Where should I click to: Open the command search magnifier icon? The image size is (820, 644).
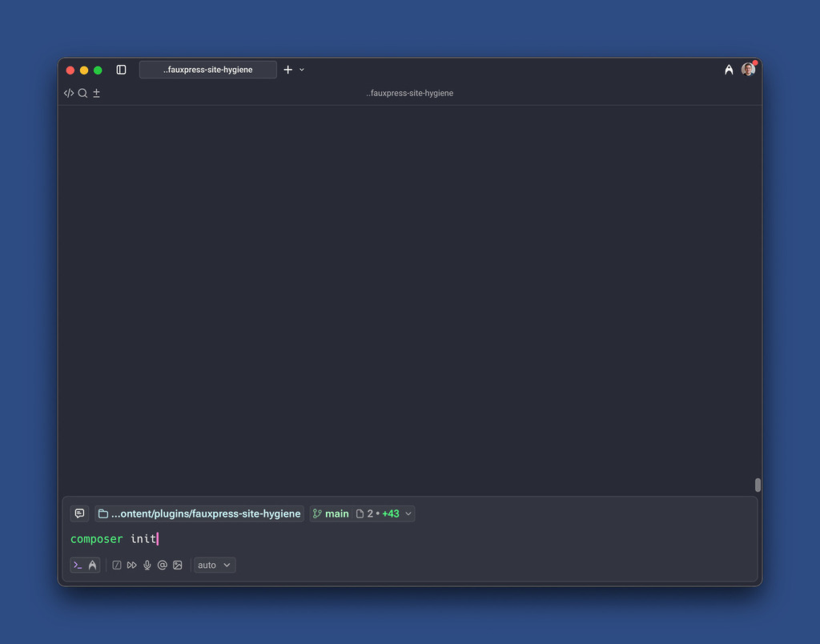82,93
